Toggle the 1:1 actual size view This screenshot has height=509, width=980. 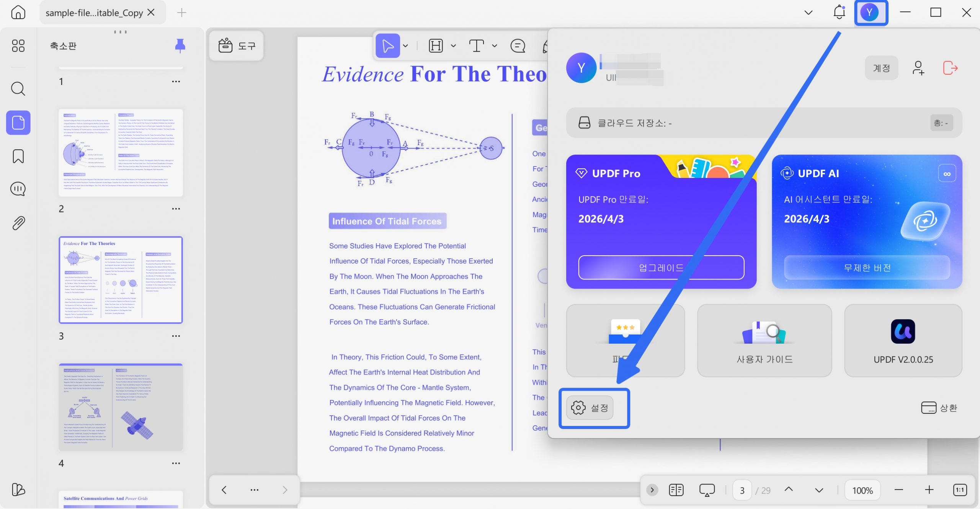coord(960,490)
